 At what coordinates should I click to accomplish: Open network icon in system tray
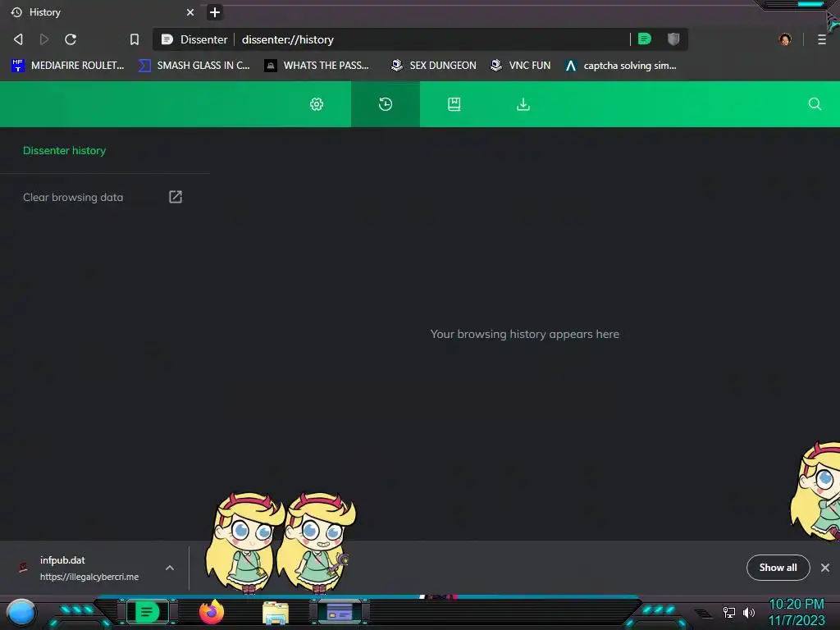tap(729, 612)
